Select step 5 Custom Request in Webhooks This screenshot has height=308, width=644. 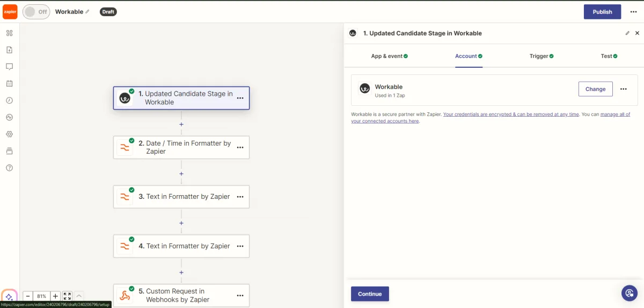pyautogui.click(x=181, y=296)
